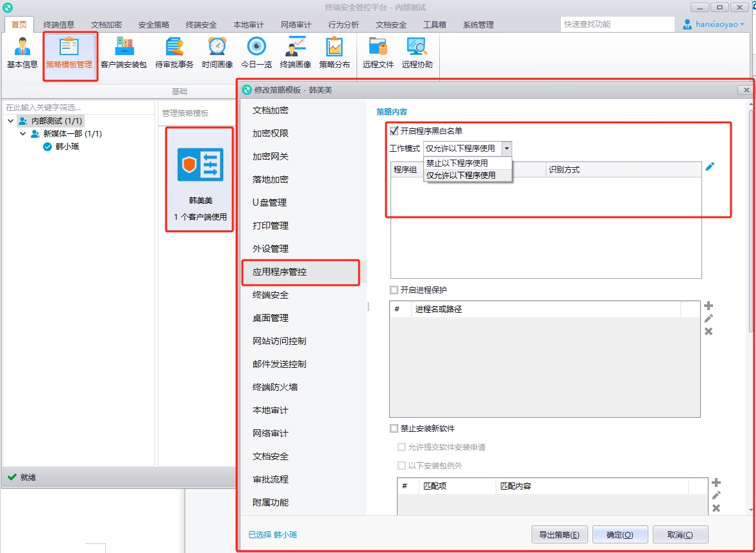Switch to 系统管理 tab
Image resolution: width=756 pixels, height=553 pixels.
click(x=478, y=24)
